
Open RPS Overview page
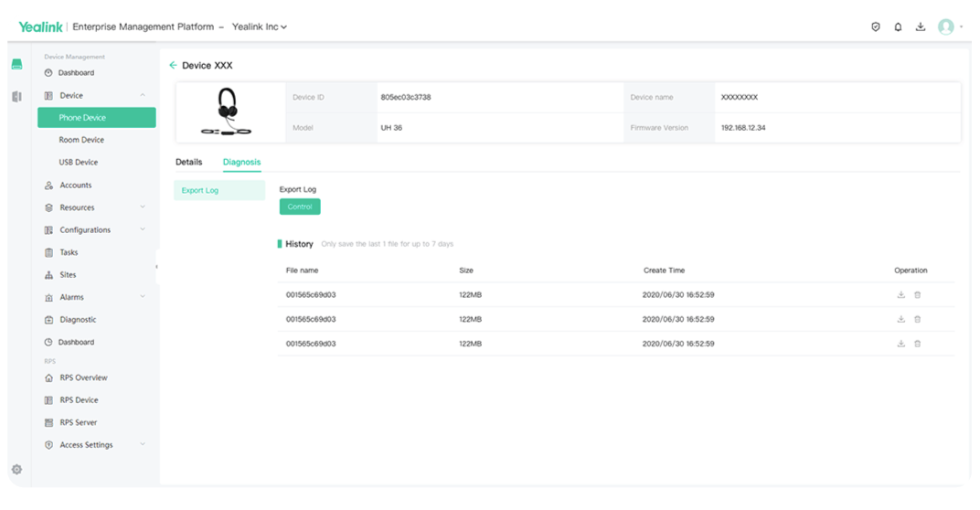click(x=84, y=378)
